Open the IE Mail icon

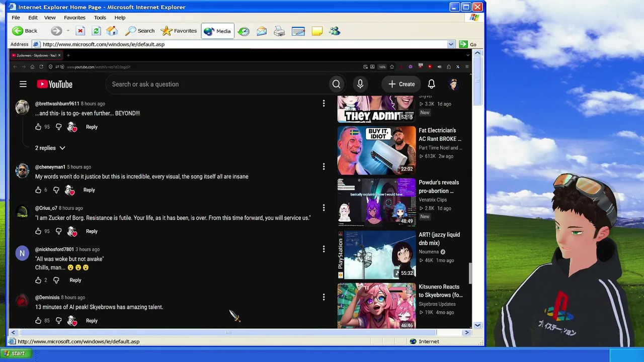[262, 31]
